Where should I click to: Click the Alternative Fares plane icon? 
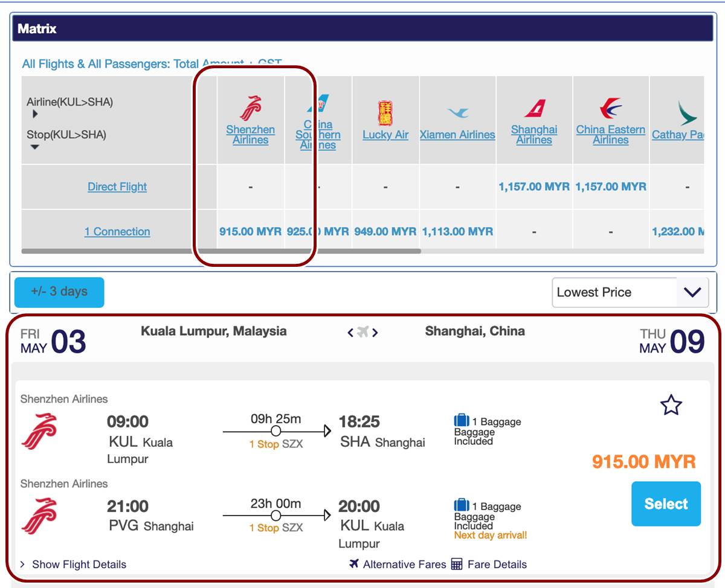(354, 564)
